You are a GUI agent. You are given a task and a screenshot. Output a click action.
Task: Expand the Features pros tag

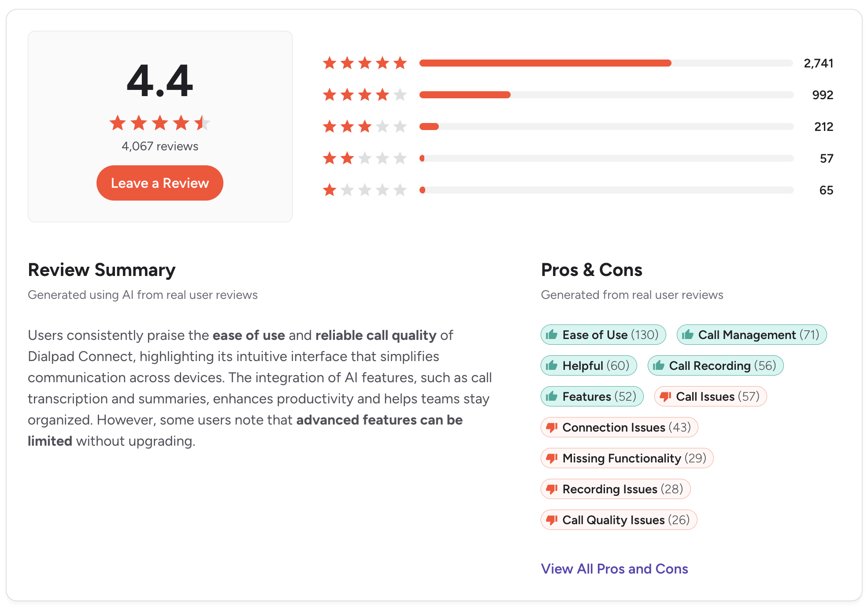coord(592,396)
